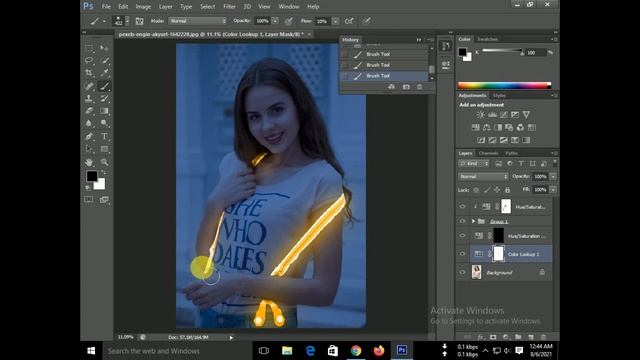This screenshot has height=360, width=640.
Task: Open the brush Opacity dropdown arrow
Action: [275, 21]
